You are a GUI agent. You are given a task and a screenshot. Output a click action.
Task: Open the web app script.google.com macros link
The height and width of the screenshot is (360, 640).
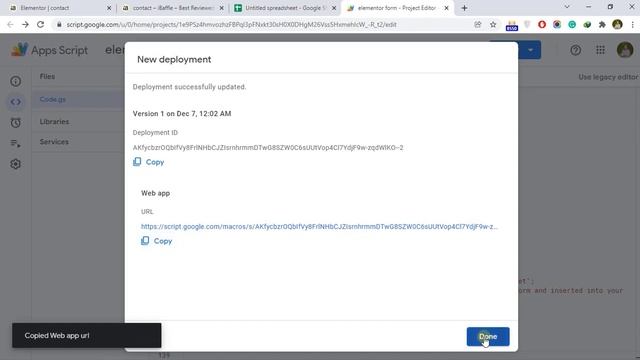319,227
